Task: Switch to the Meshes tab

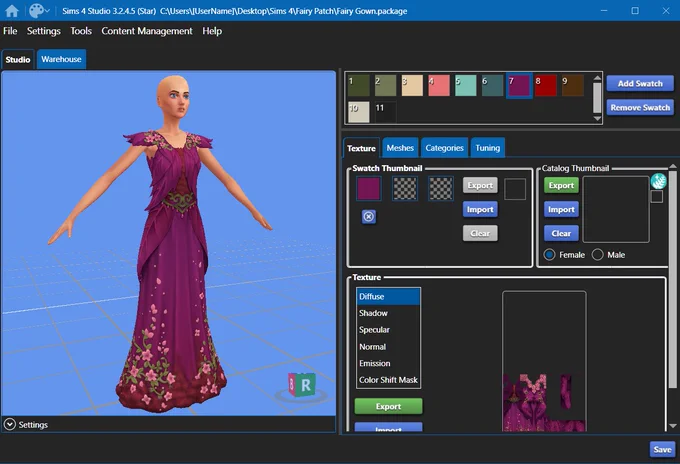Action: [400, 148]
